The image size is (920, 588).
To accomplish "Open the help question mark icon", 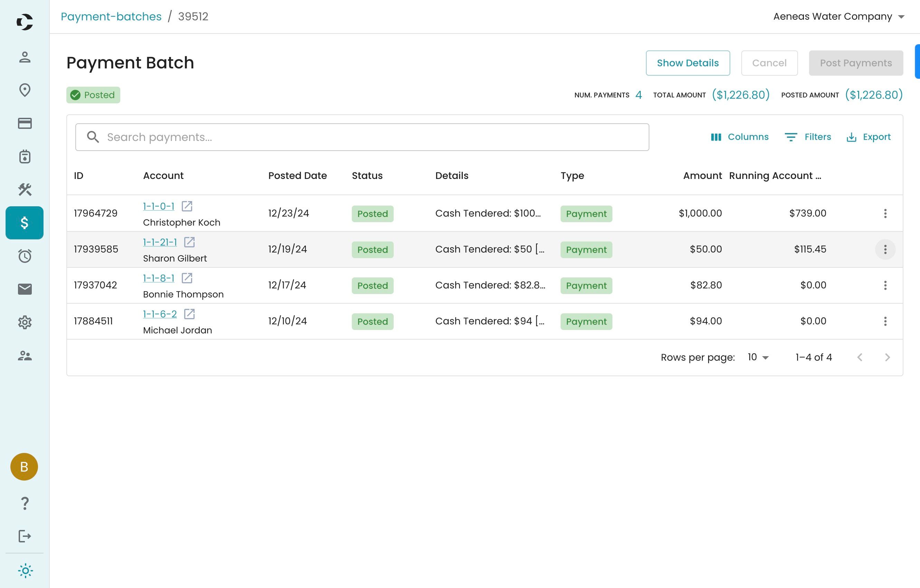I will 25,503.
